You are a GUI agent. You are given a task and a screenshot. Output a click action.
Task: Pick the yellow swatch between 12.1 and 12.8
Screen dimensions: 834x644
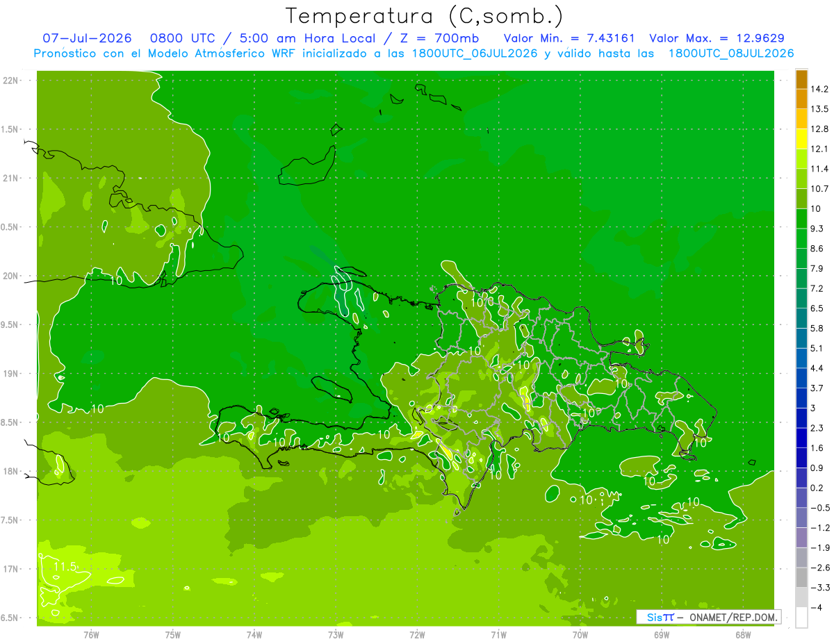[x=801, y=139]
